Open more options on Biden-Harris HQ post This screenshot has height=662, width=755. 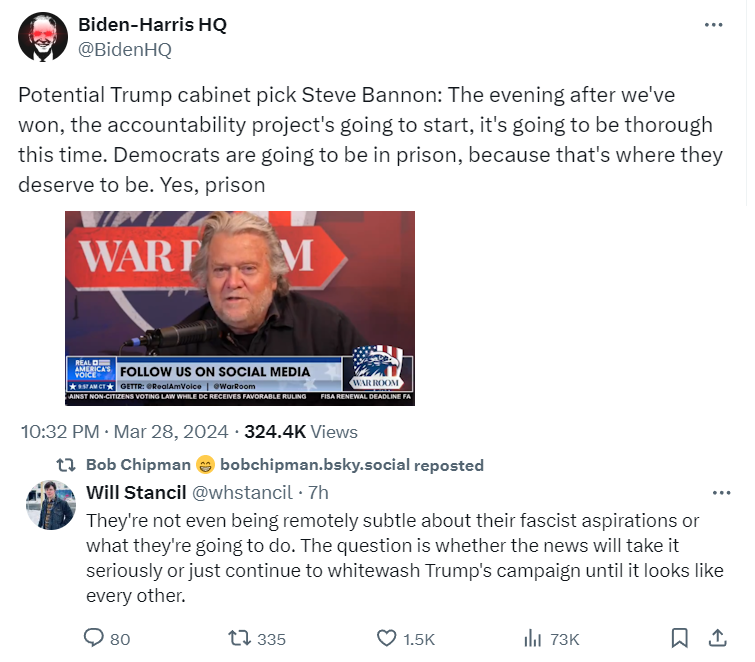[713, 25]
